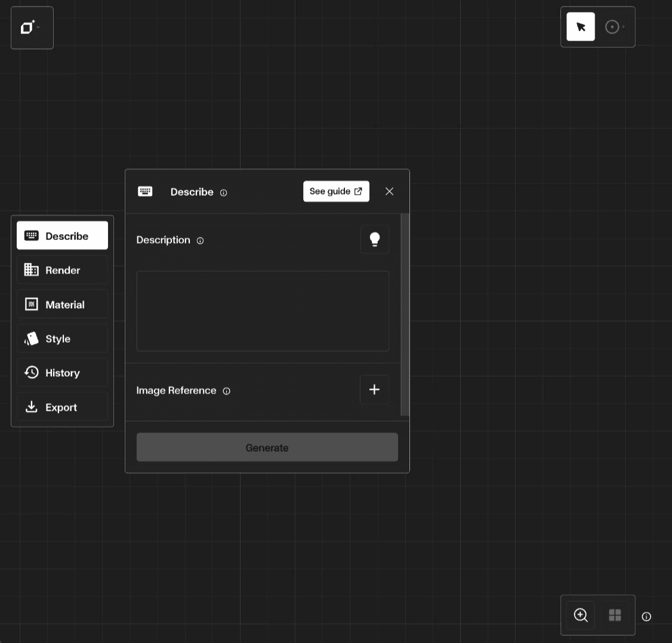This screenshot has width=672, height=643.
Task: Click the Export download icon in the sidebar
Action: pos(31,407)
